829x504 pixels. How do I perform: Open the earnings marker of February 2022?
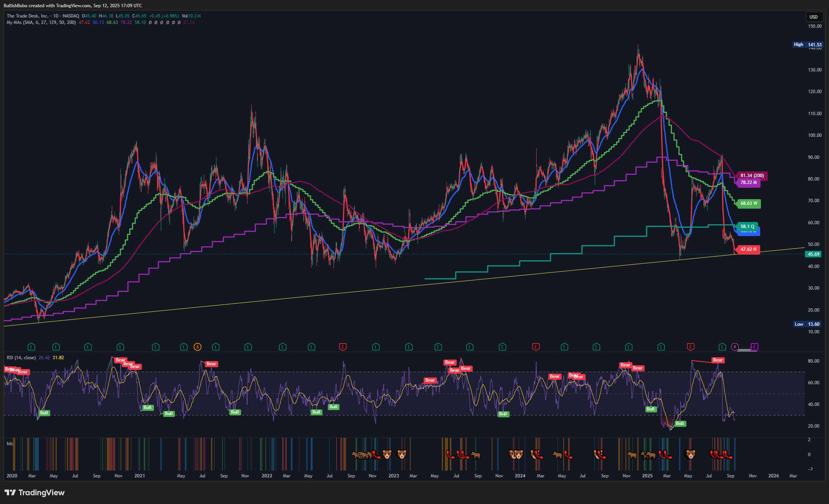[x=283, y=347]
